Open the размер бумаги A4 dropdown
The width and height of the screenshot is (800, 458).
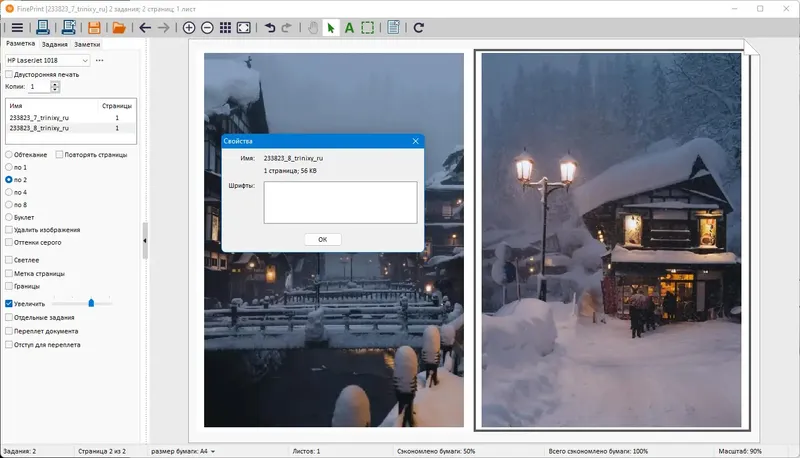[183, 451]
